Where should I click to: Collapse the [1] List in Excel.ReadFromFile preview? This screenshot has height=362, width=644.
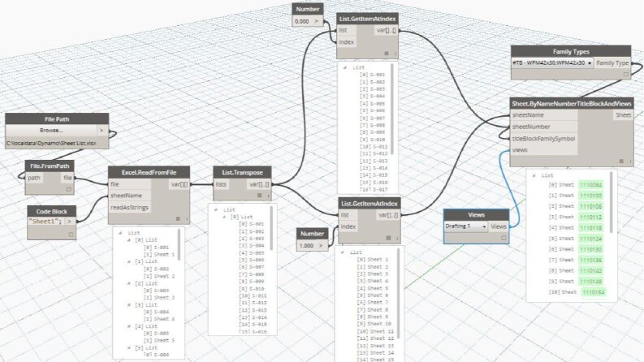point(129,261)
